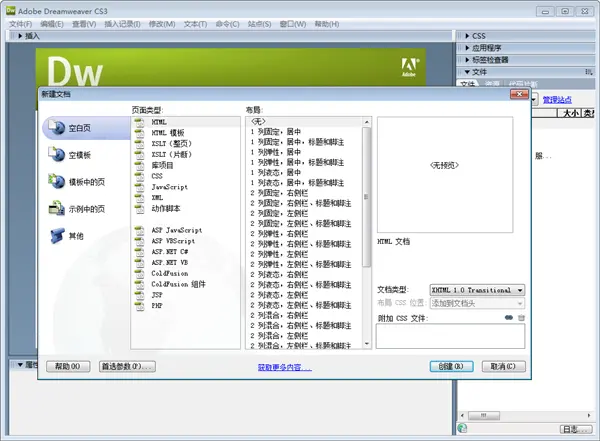600x441 pixels.
Task: Click the ASP VBScript file icon
Action: (140, 241)
